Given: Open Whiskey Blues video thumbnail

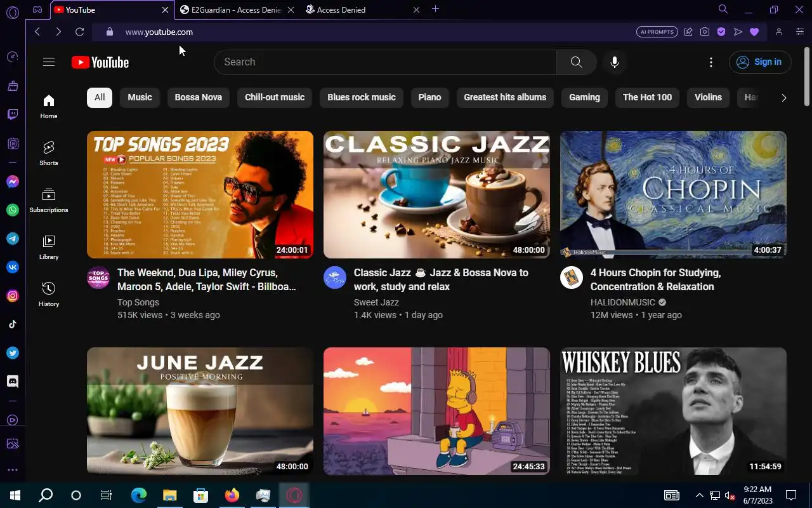Looking at the screenshot, I should click(673, 411).
